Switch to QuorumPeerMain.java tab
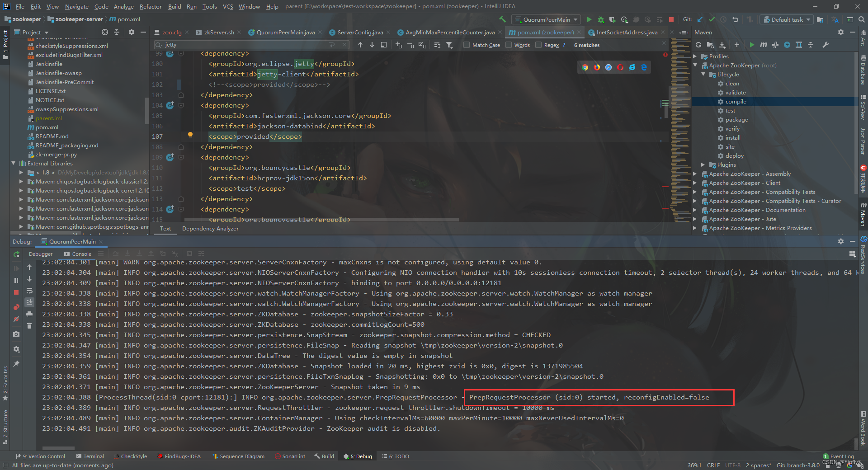The width and height of the screenshot is (868, 470). [285, 32]
